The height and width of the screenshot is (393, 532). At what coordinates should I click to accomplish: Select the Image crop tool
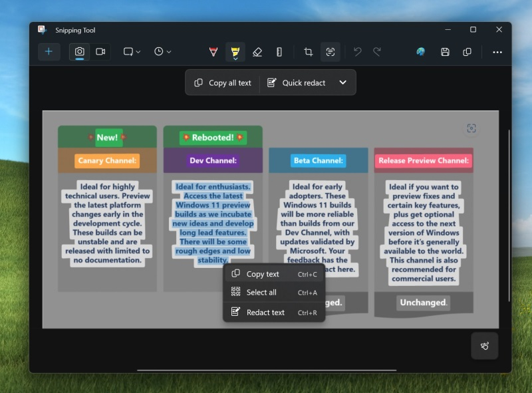pyautogui.click(x=309, y=52)
